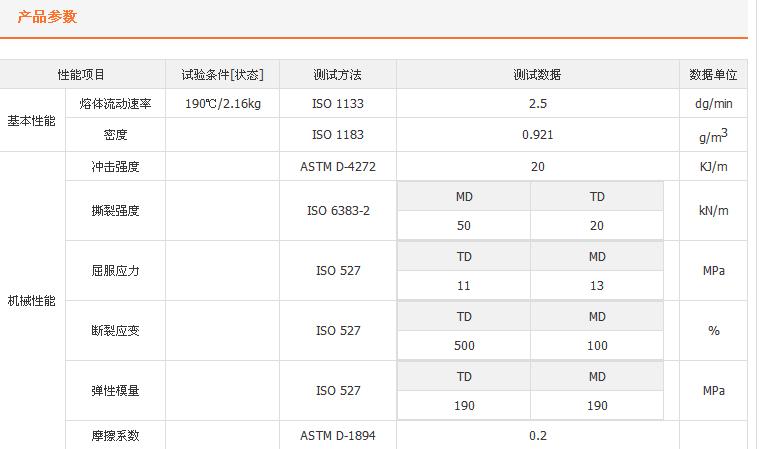Select the 机械性能 category cell
760x449 pixels.
coord(32,300)
